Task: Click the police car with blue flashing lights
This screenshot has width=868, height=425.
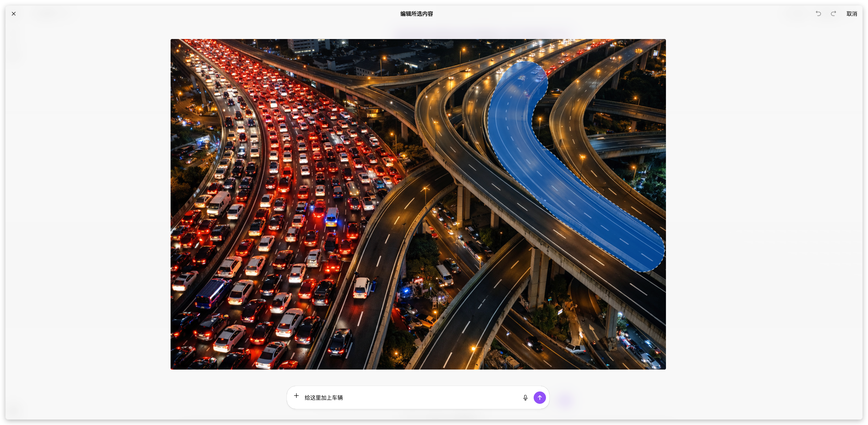Action: tap(331, 218)
